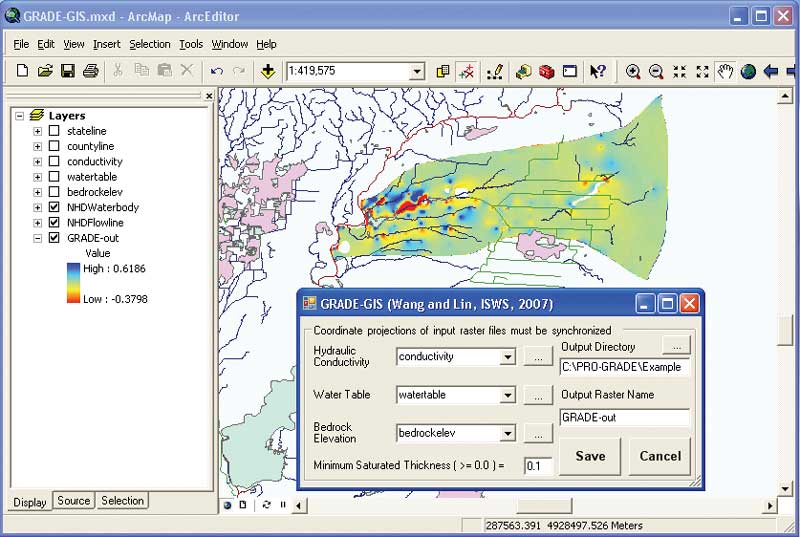The height and width of the screenshot is (537, 800).
Task: Open the Tools menu
Action: (x=191, y=44)
